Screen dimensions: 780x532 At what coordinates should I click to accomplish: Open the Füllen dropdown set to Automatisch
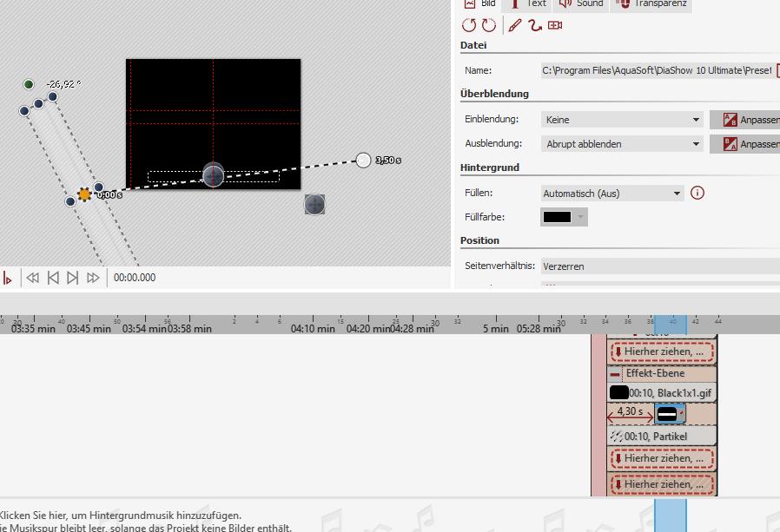[612, 193]
